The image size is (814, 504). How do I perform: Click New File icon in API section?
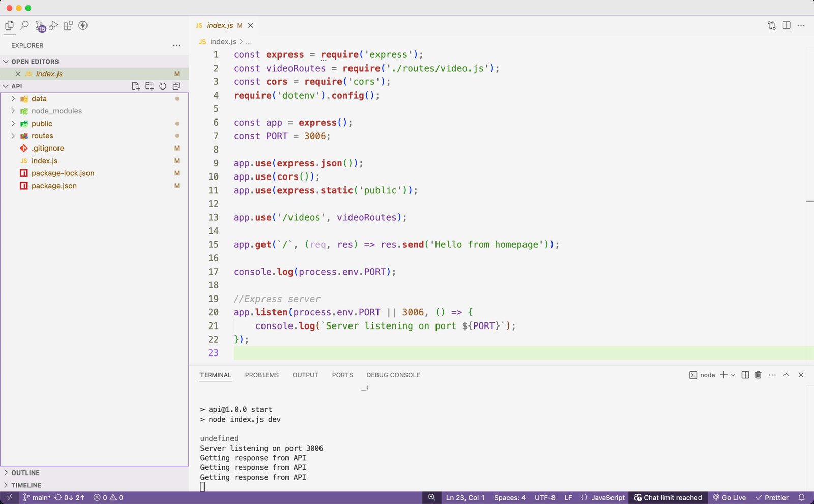point(135,86)
